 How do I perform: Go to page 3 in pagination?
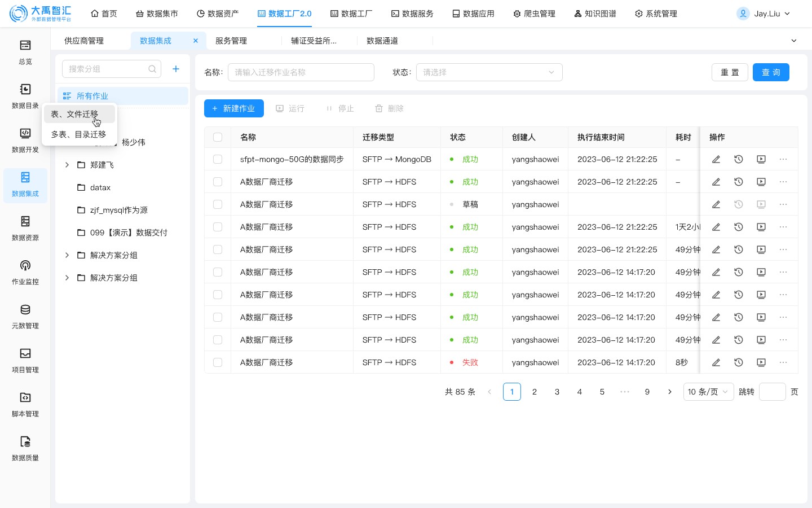coord(557,392)
